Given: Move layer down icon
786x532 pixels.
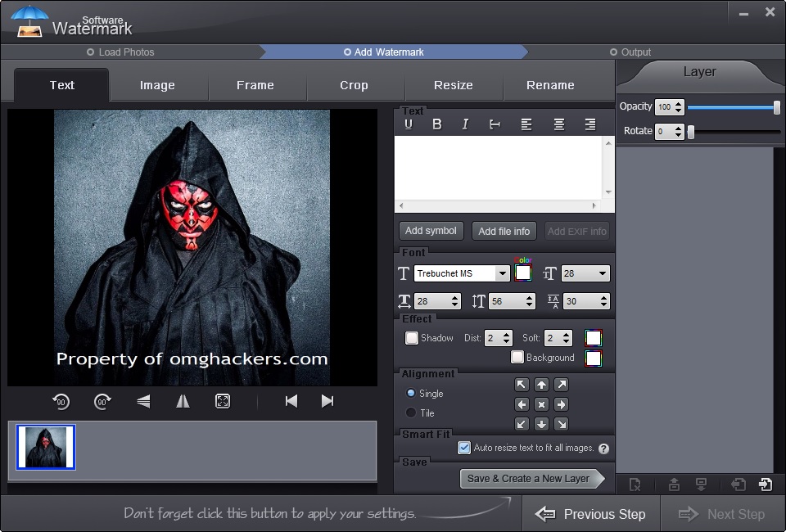Looking at the screenshot, I should click(702, 485).
